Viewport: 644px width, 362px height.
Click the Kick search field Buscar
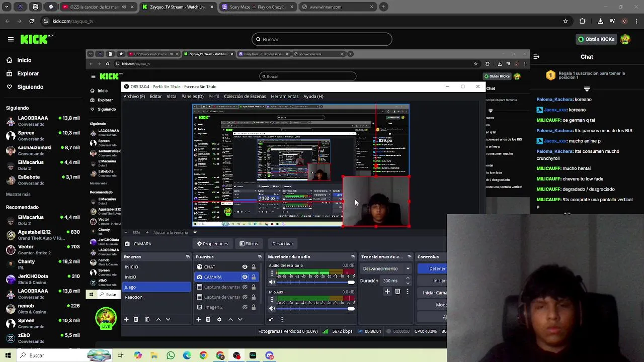[x=322, y=39]
